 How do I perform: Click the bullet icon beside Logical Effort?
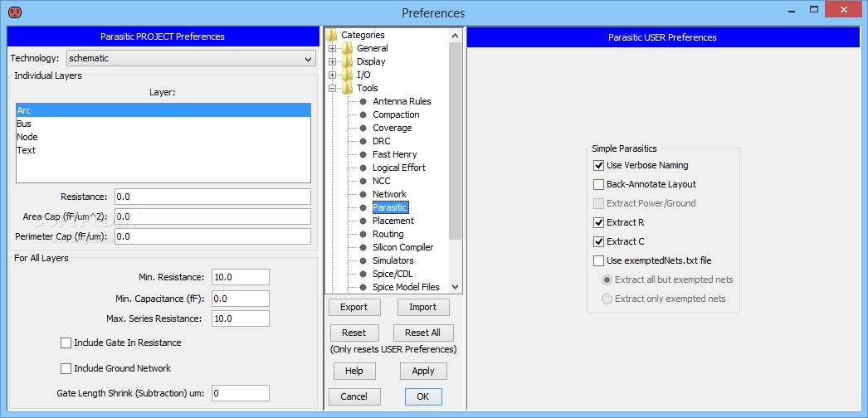click(363, 168)
